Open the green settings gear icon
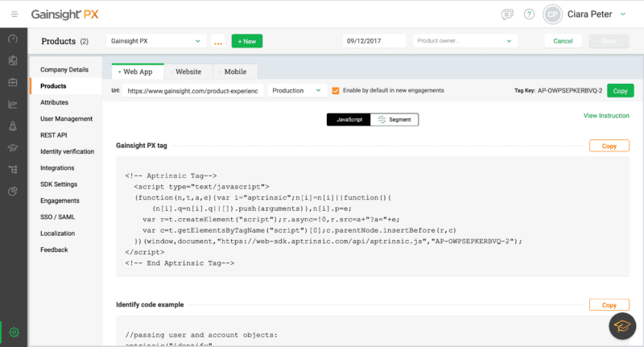Viewport: 644px width, 347px height. pos(14,332)
